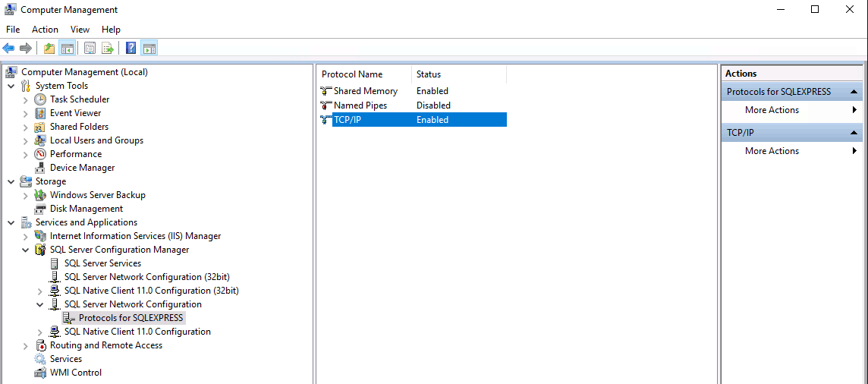The image size is (868, 384).
Task: Click the Event Viewer icon
Action: (x=40, y=113)
